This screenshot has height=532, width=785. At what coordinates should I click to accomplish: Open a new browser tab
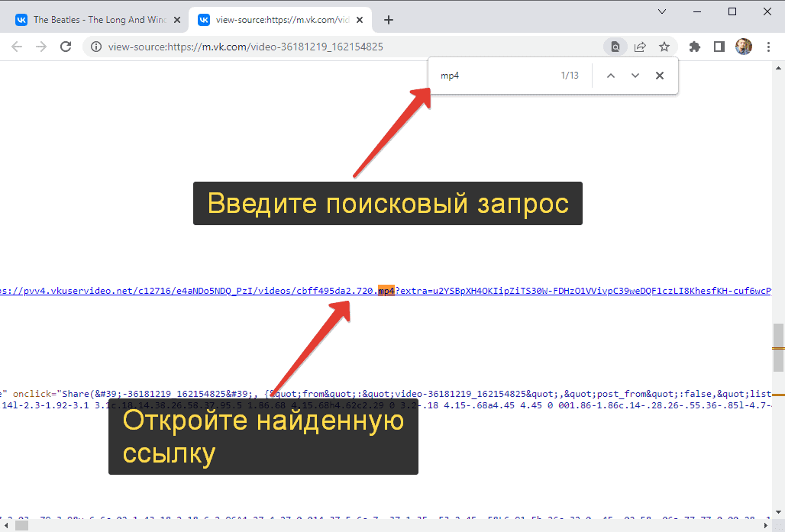pos(389,20)
